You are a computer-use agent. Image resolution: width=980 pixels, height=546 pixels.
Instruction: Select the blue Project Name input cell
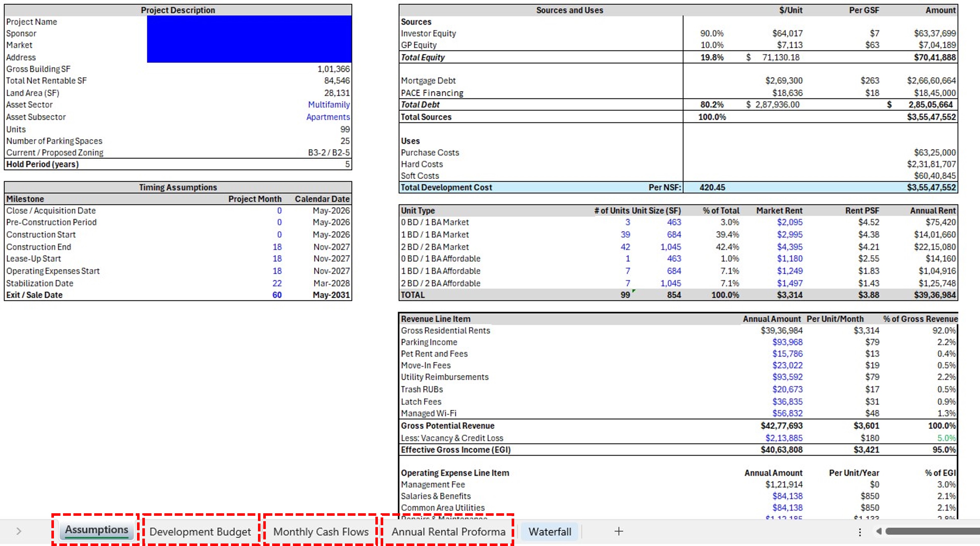[249, 22]
